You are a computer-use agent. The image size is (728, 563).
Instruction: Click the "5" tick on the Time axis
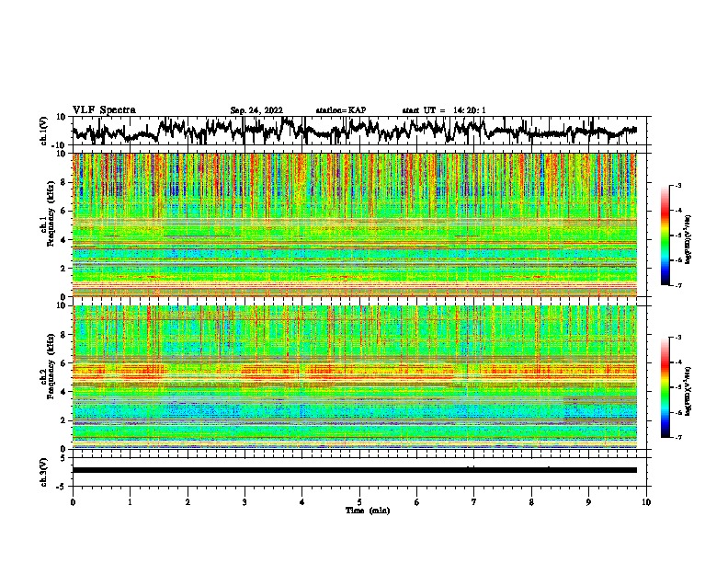pos(359,502)
